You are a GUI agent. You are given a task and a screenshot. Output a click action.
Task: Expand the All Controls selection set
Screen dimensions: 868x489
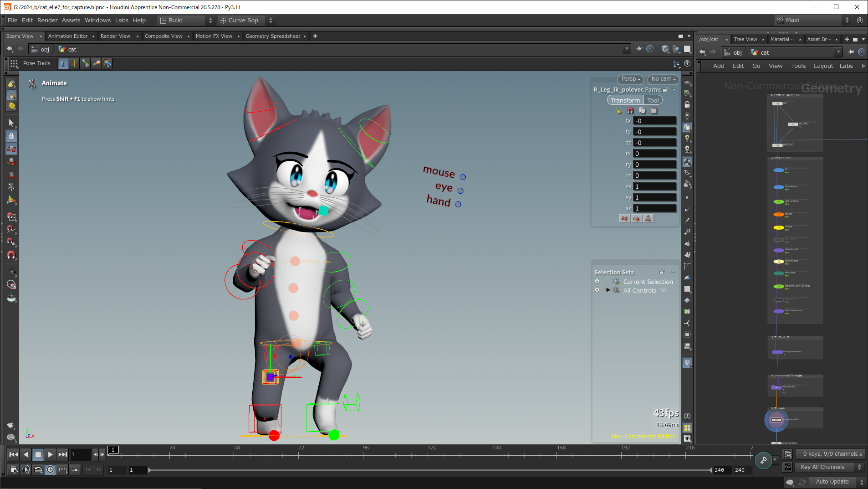[597, 290]
